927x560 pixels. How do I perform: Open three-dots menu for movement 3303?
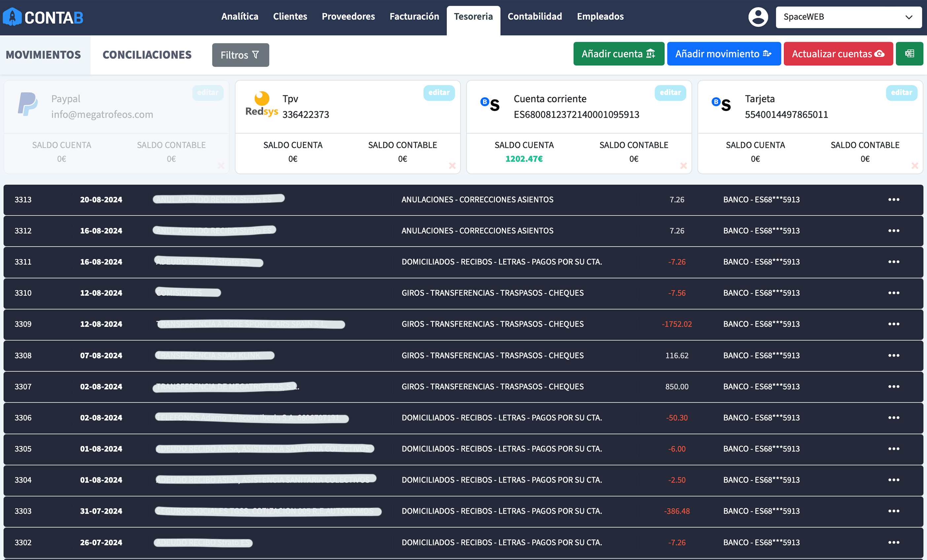(894, 511)
